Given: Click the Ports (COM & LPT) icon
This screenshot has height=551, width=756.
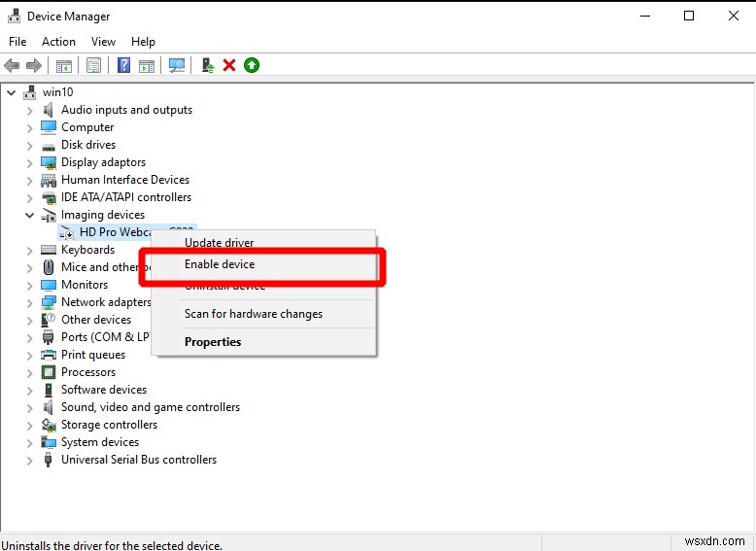Looking at the screenshot, I should pos(49,337).
